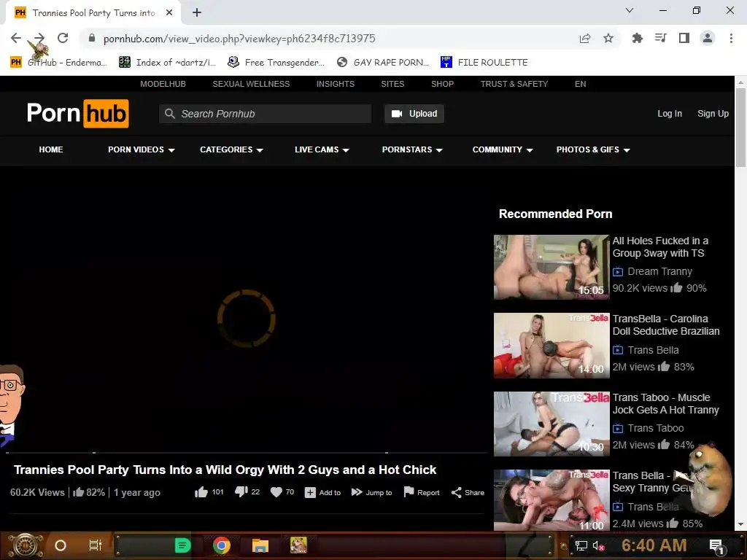Favorite the video with the heart icon
This screenshot has width=747, height=560.
tap(276, 492)
